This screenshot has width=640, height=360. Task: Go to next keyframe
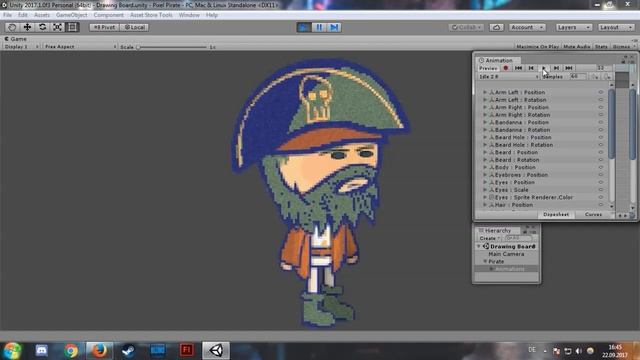(556, 68)
